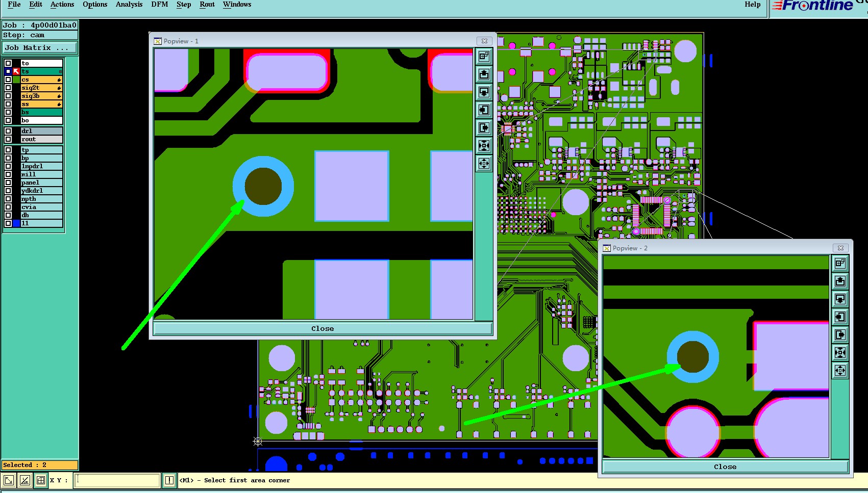Toggle the checkbox for layer panel

[8, 183]
